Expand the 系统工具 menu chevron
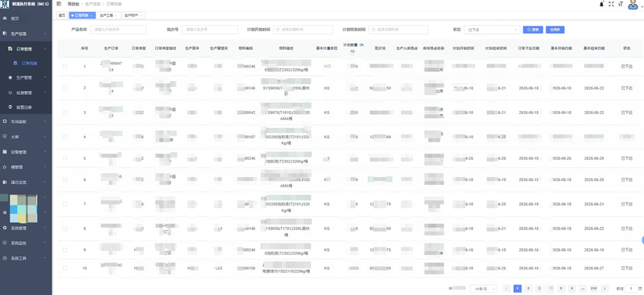 pyautogui.click(x=45, y=258)
